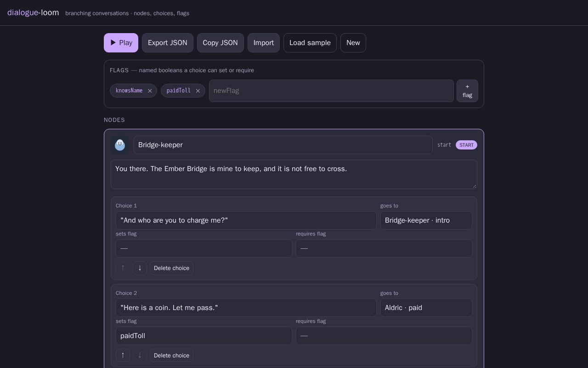This screenshot has height=368, width=588.
Task: Click Choice 1 move-up arrow
Action: pyautogui.click(x=123, y=268)
